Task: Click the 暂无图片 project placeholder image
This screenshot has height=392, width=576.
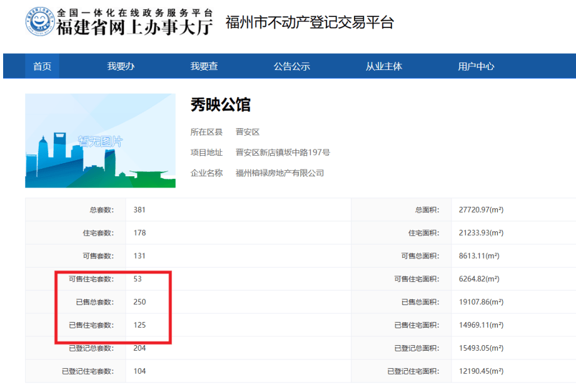Action: [x=100, y=141]
